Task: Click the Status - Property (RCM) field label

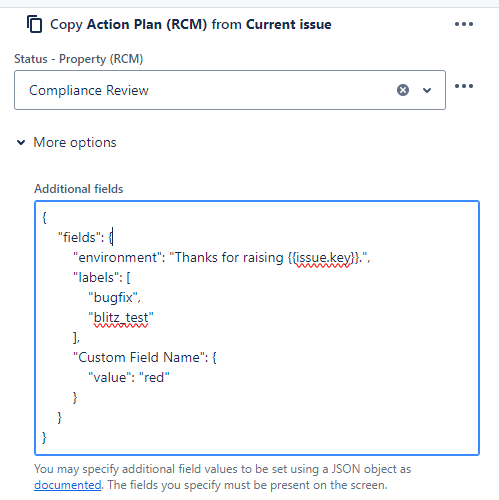Action: pos(79,59)
